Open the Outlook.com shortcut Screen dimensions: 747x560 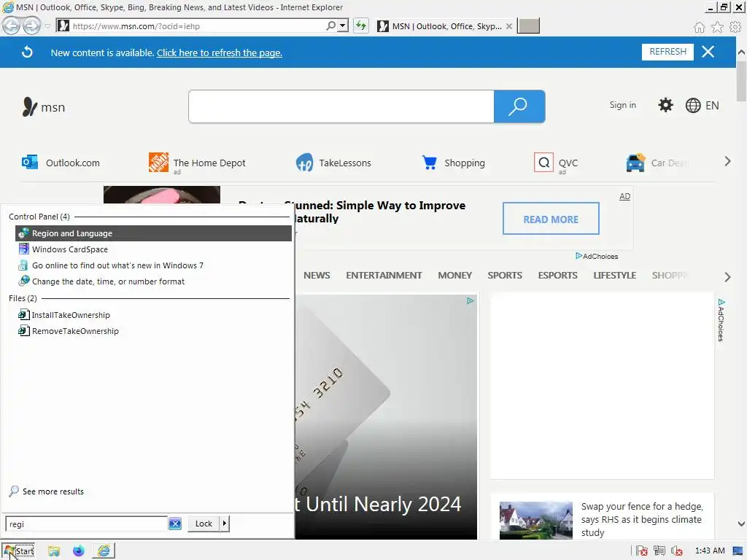(x=61, y=163)
